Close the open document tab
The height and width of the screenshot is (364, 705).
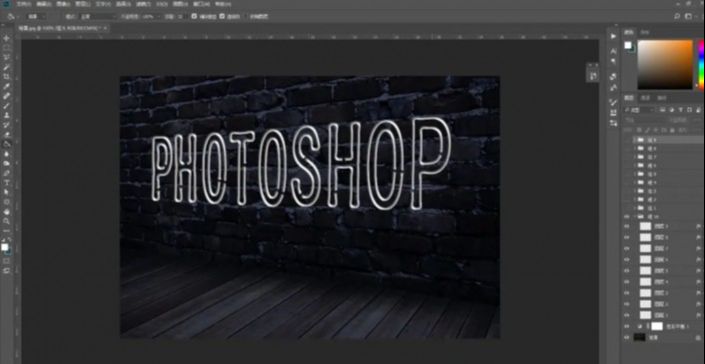pos(105,28)
